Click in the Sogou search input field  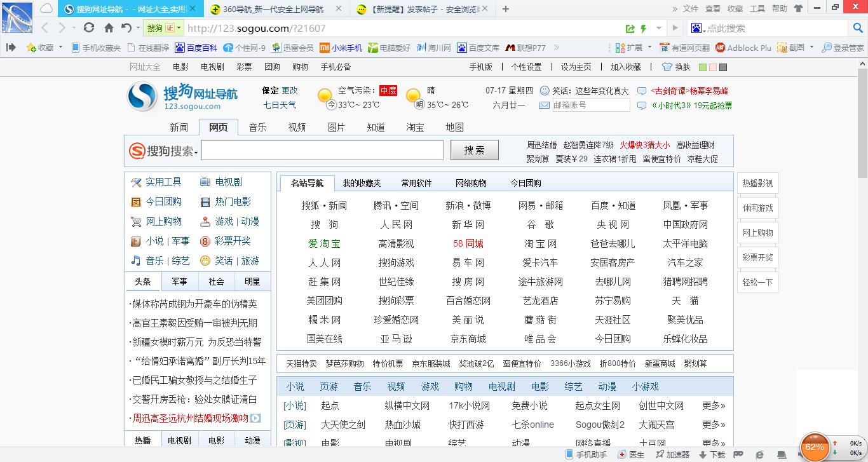[x=322, y=151]
